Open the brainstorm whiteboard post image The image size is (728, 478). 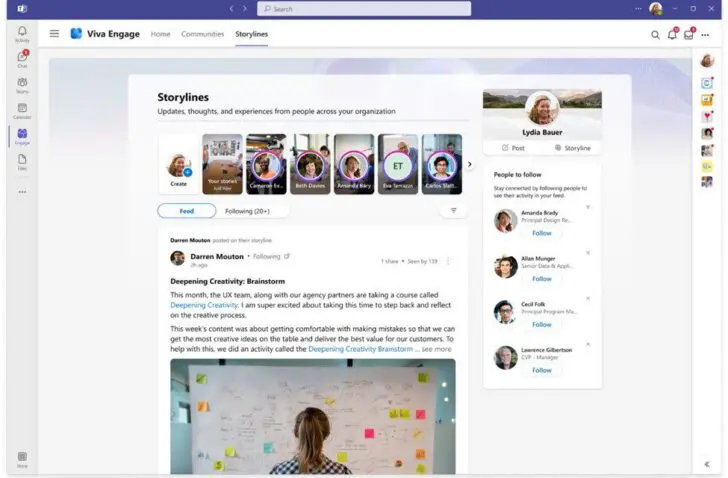point(312,416)
